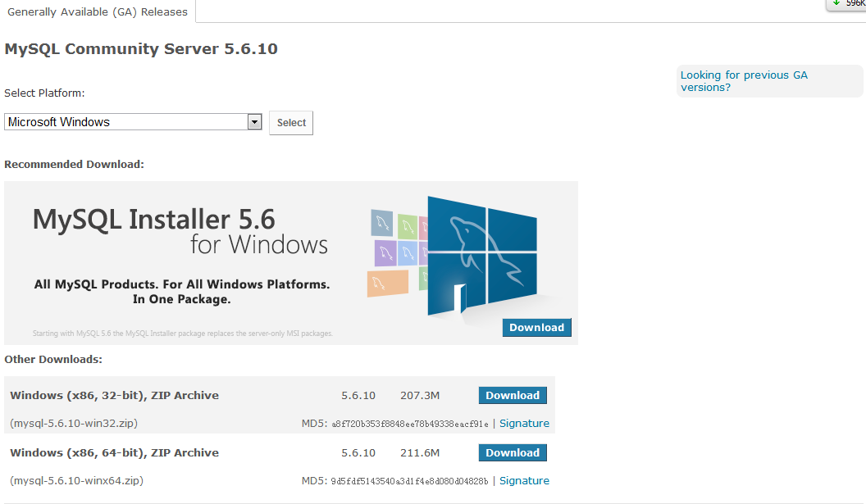
Task: Click the MySQL Installer 5.6 banner title
Action: [x=180, y=232]
